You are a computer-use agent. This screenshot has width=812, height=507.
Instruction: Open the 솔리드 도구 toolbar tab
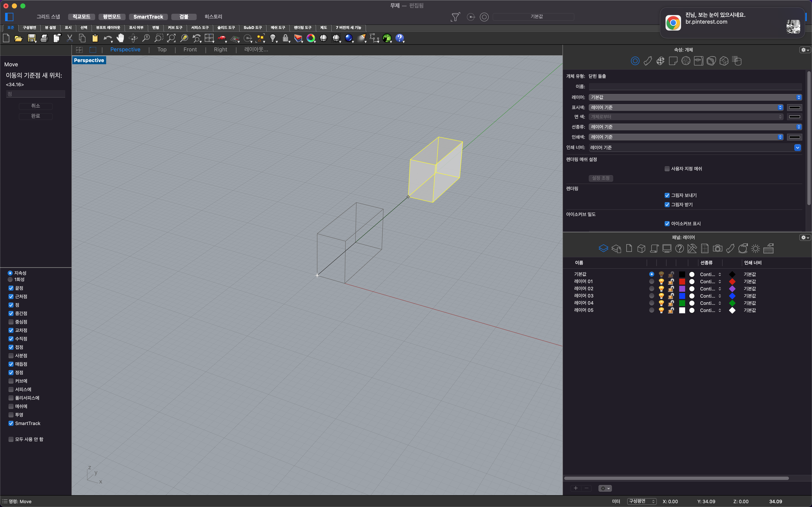pyautogui.click(x=226, y=27)
